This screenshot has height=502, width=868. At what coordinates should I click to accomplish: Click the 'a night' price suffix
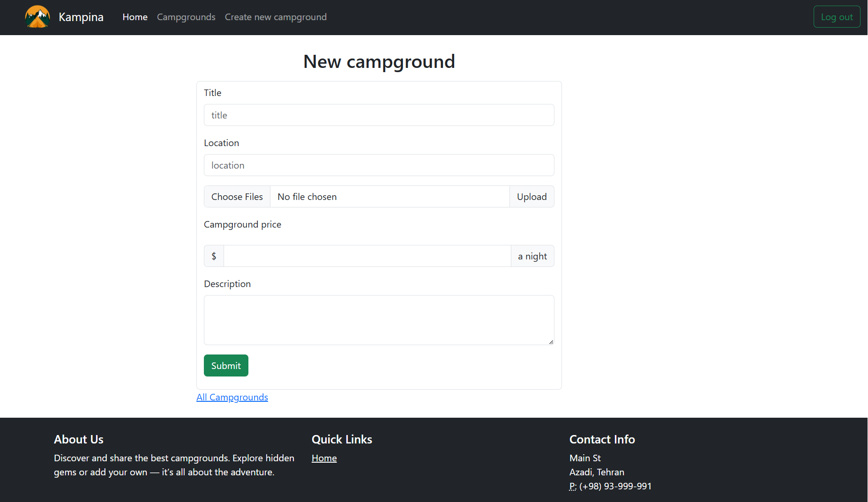click(532, 256)
